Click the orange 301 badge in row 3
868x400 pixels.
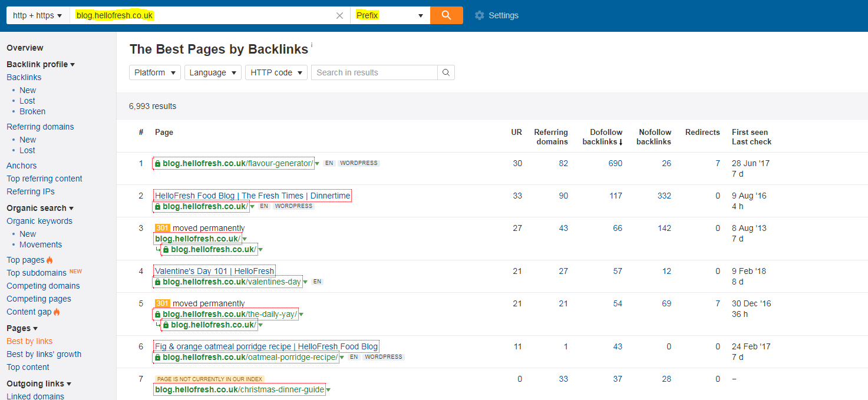162,228
